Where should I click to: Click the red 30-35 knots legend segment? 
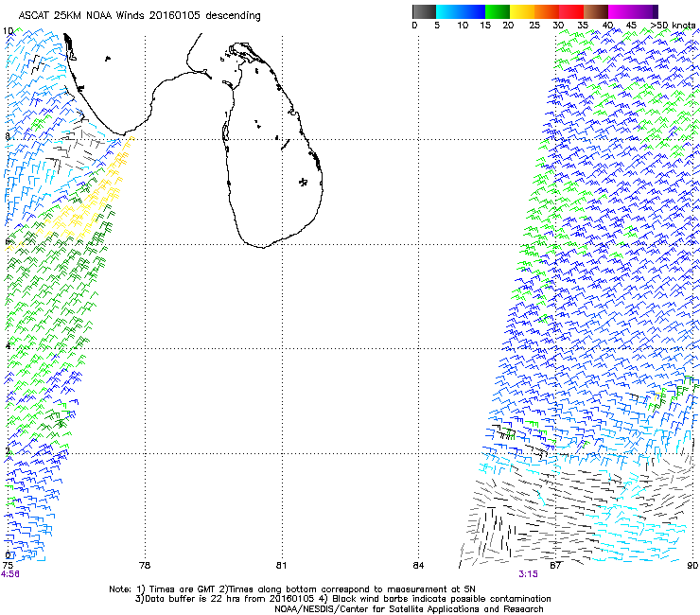click(x=571, y=11)
